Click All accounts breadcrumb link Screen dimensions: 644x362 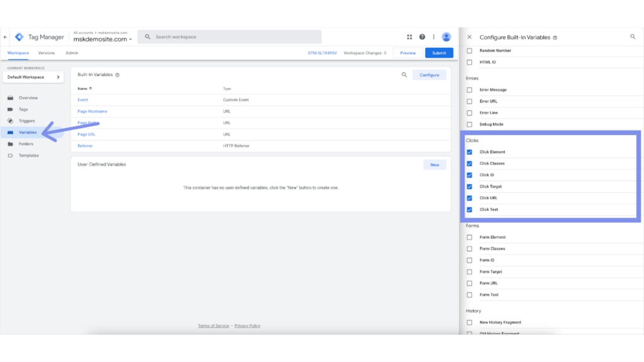click(84, 33)
